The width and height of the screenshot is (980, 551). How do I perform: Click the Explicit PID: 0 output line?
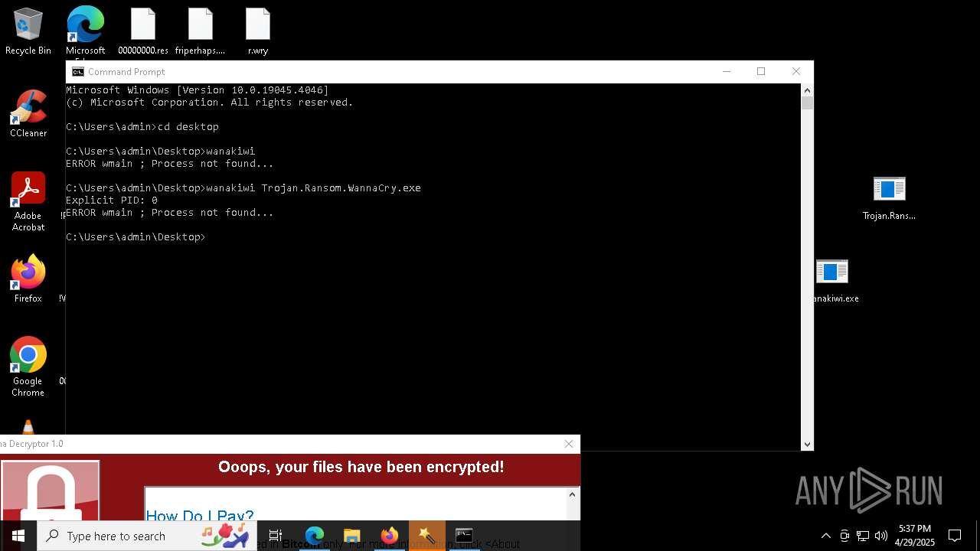112,200
